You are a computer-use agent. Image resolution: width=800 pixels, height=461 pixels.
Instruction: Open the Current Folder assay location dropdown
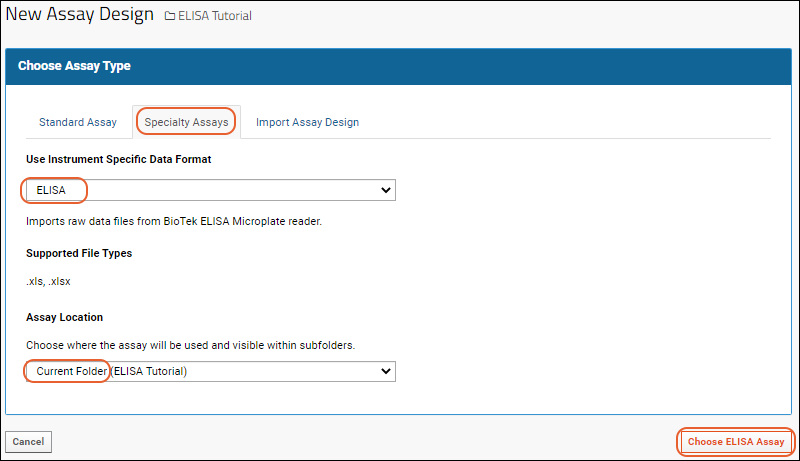click(211, 371)
